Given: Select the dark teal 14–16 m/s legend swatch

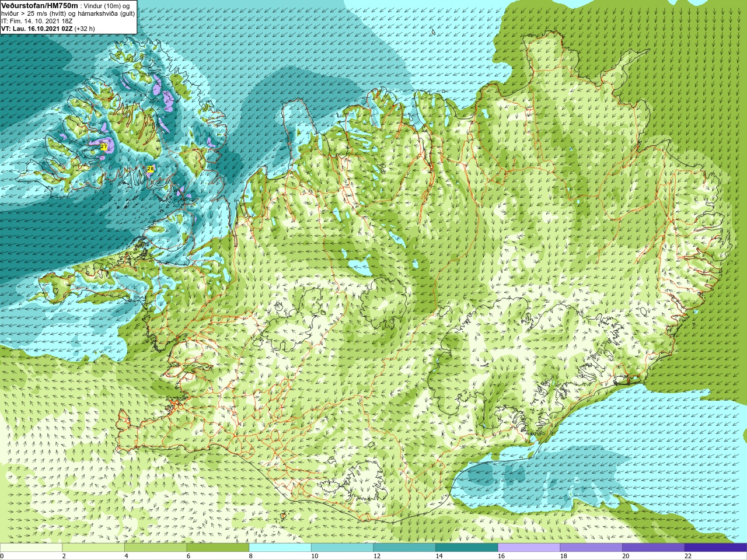Looking at the screenshot, I should tap(466, 548).
